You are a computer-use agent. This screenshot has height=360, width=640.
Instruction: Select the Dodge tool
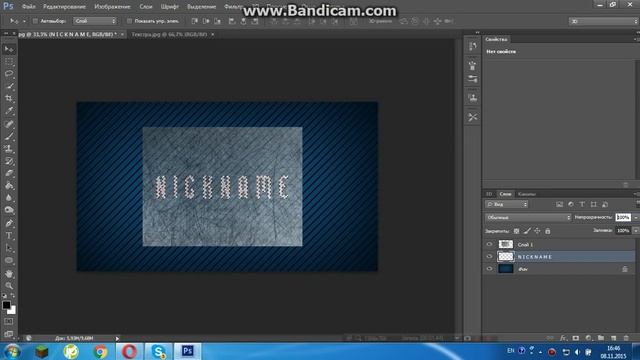[x=9, y=210]
